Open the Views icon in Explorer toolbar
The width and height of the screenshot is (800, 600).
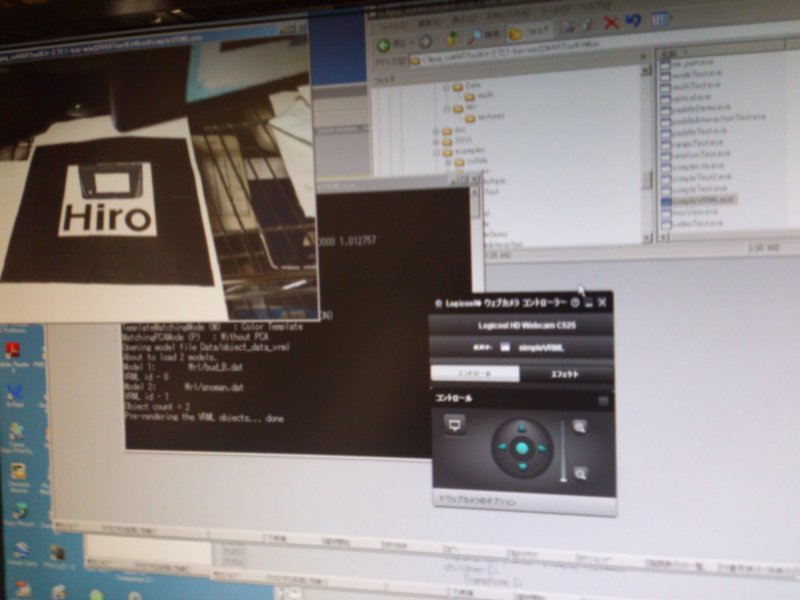click(x=658, y=20)
